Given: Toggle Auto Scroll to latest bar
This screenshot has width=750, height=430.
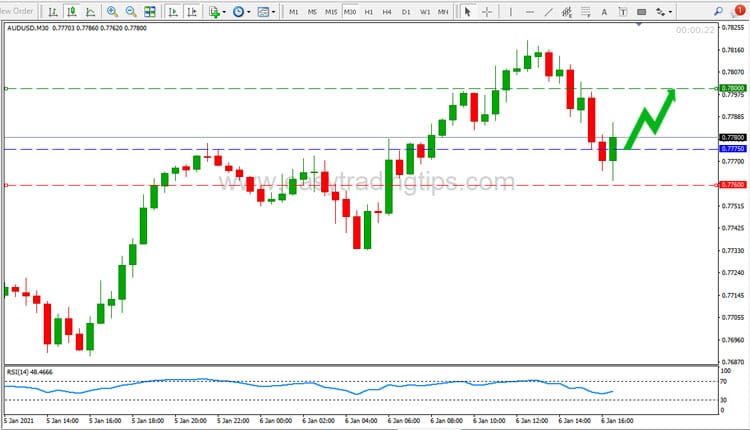Looking at the screenshot, I should (173, 12).
